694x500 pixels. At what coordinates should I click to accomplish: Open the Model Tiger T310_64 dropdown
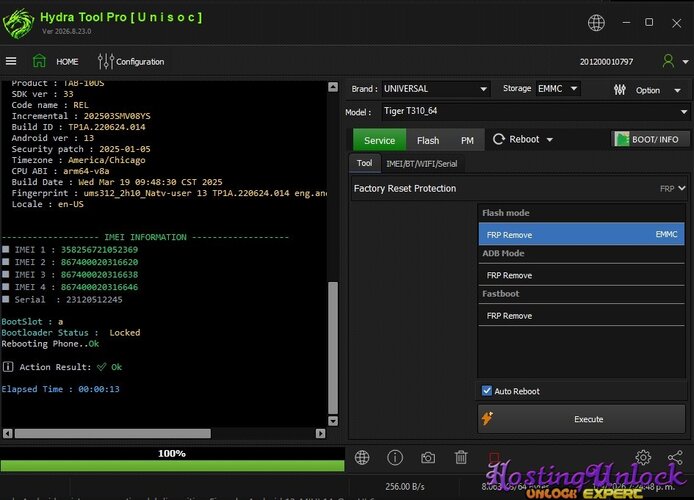click(x=536, y=112)
